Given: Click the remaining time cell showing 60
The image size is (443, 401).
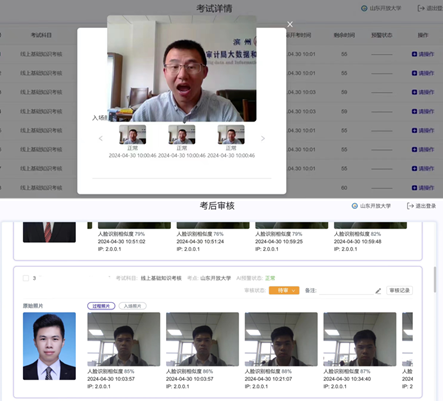Looking at the screenshot, I should (344, 188).
